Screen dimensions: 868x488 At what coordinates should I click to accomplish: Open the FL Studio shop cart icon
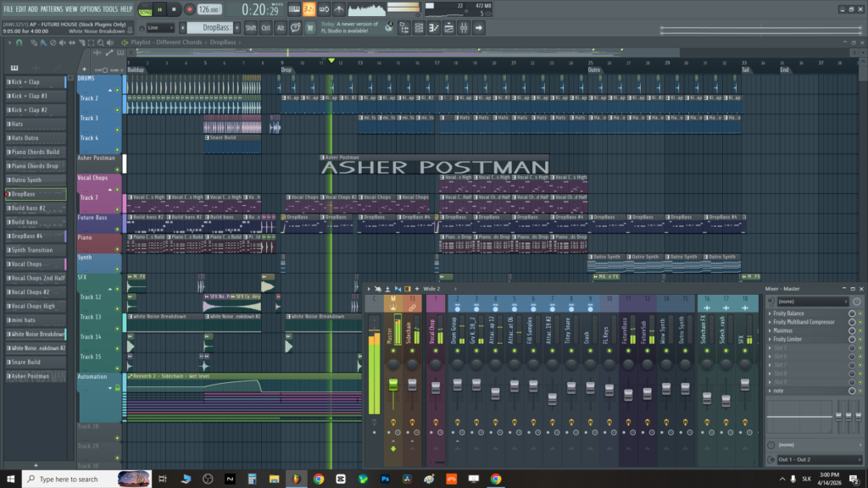309,28
